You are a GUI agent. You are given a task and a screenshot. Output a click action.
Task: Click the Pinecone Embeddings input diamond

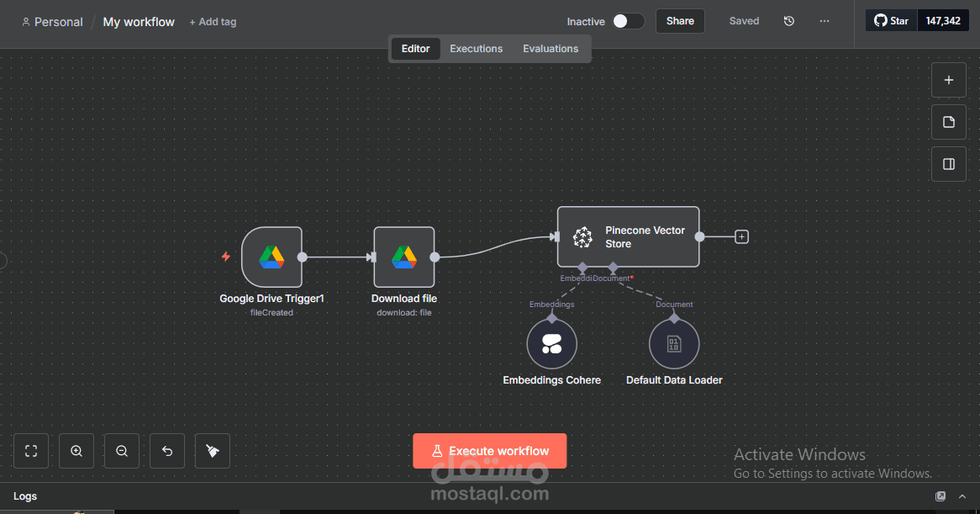point(582,268)
